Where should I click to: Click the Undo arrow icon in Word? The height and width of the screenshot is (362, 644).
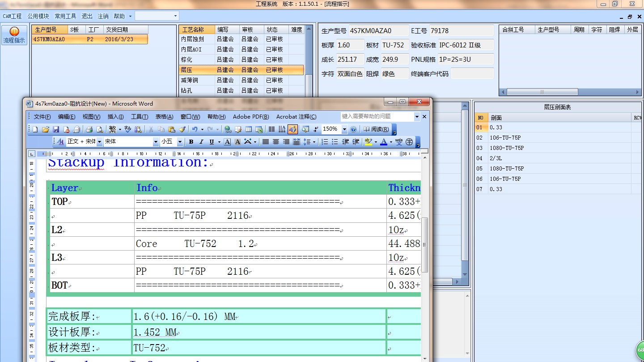click(x=195, y=129)
